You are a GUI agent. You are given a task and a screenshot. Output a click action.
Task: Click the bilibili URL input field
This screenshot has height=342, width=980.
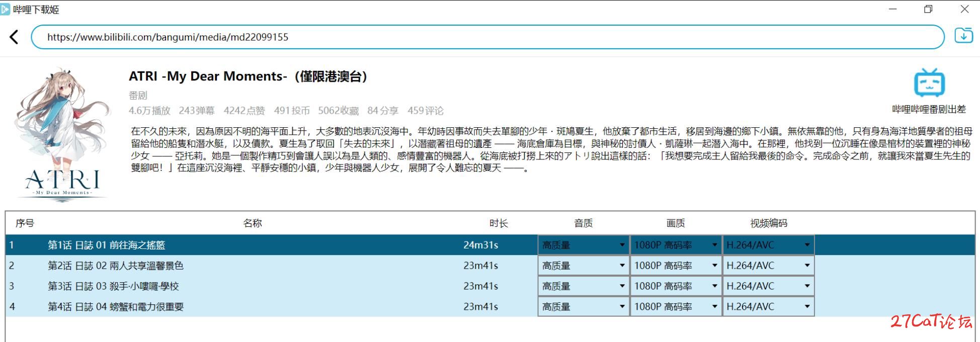tap(487, 37)
